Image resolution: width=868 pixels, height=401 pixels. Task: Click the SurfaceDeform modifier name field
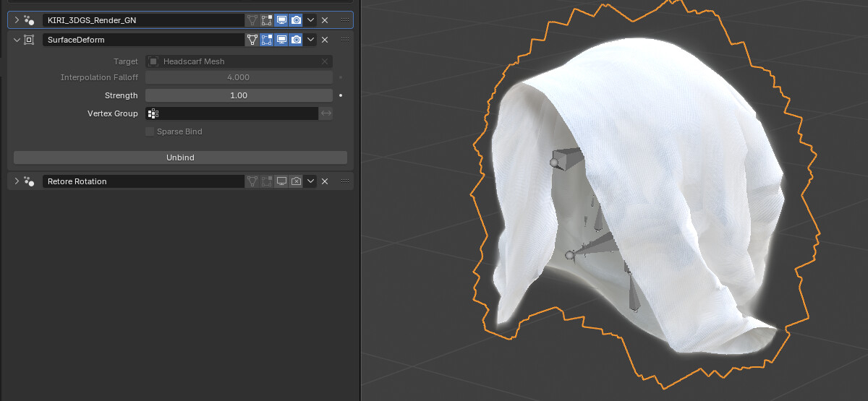[x=143, y=40]
